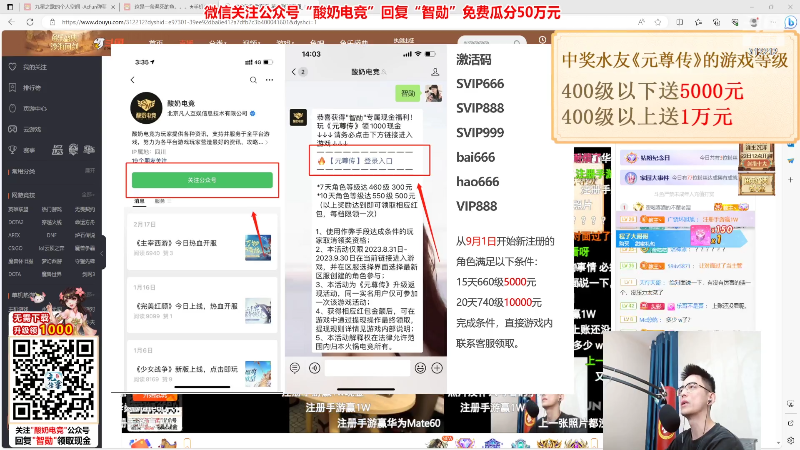Expand 网游竞技 section with 全部
Viewport: 800px width, 450px height.
tap(89, 195)
